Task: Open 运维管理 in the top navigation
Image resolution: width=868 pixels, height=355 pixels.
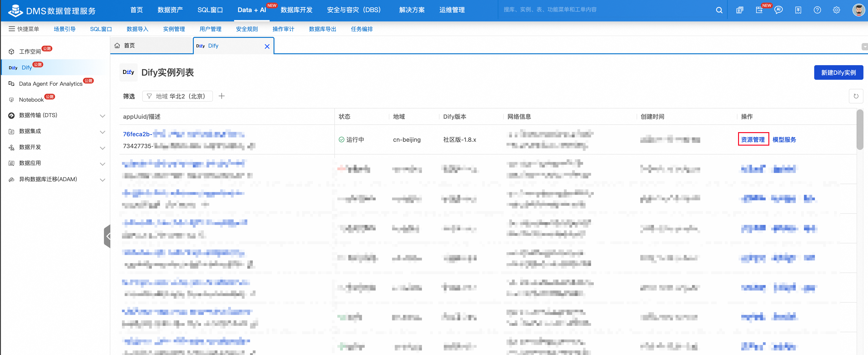Action: pos(452,10)
